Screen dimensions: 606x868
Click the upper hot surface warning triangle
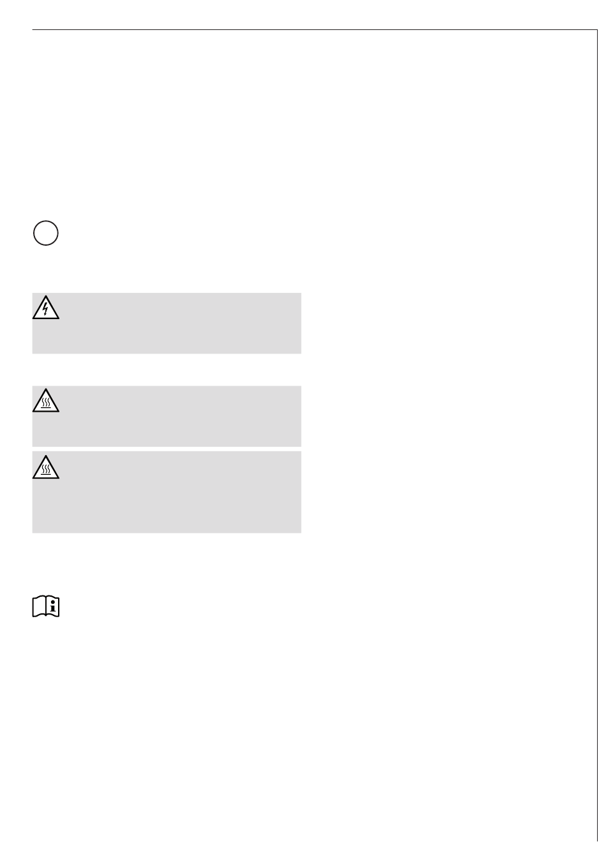pos(46,401)
